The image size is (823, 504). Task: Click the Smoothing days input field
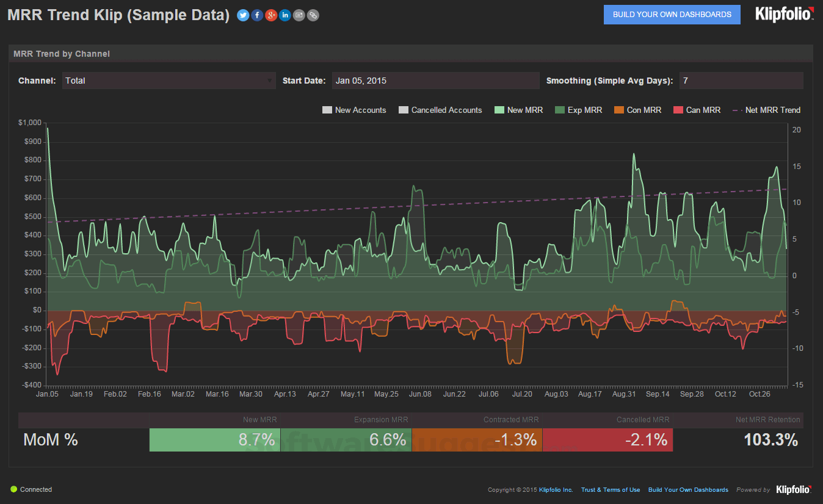[x=741, y=81]
